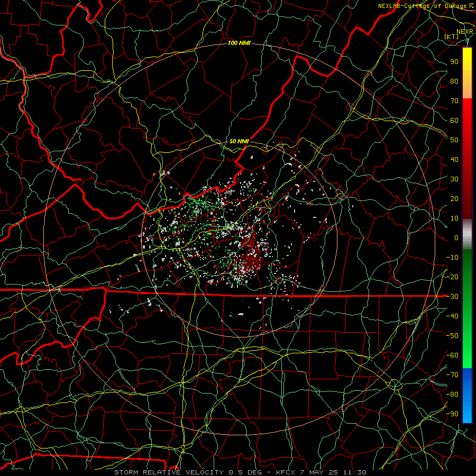The image size is (476, 476).
Task: Click the 10 value on the velocity scale
Action: point(454,218)
